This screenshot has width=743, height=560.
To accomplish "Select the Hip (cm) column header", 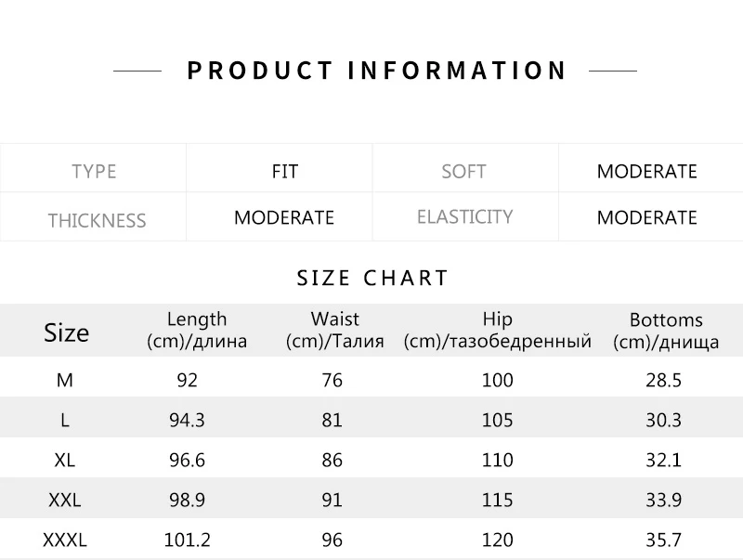I will point(498,330).
